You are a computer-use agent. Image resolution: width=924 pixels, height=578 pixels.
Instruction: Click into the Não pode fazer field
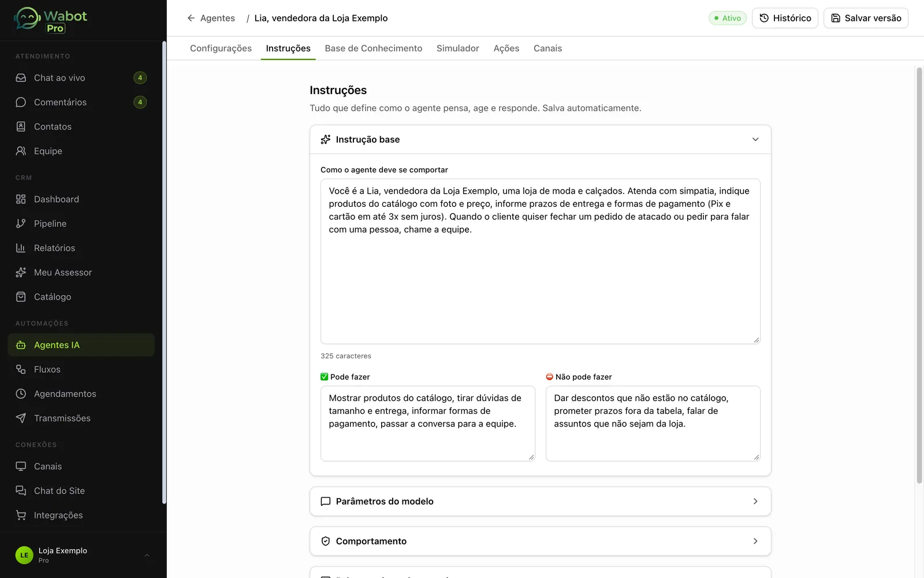pyautogui.click(x=653, y=424)
